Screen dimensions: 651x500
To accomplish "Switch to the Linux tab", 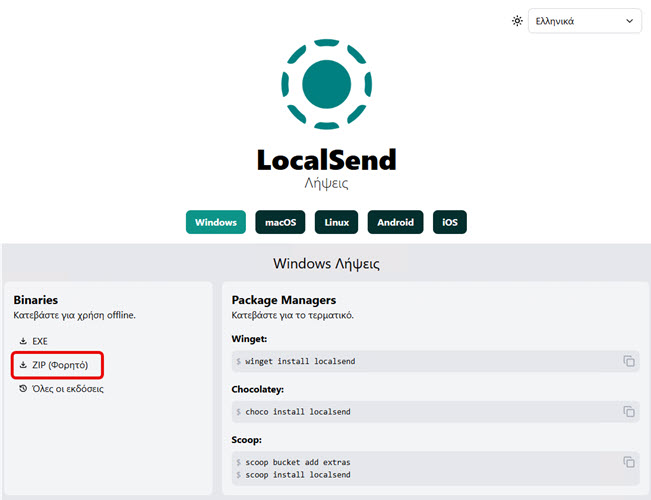I will 336,222.
